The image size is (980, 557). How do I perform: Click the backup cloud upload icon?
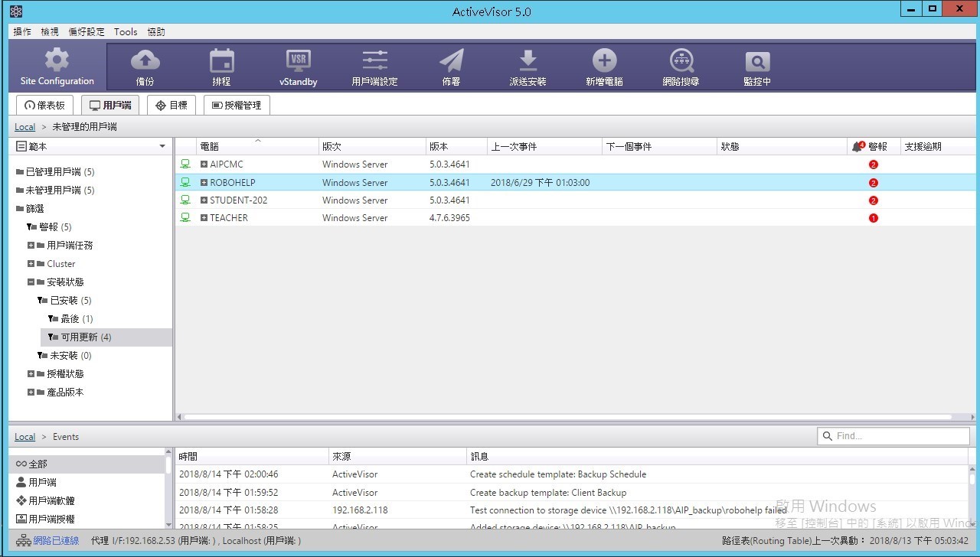tap(145, 60)
